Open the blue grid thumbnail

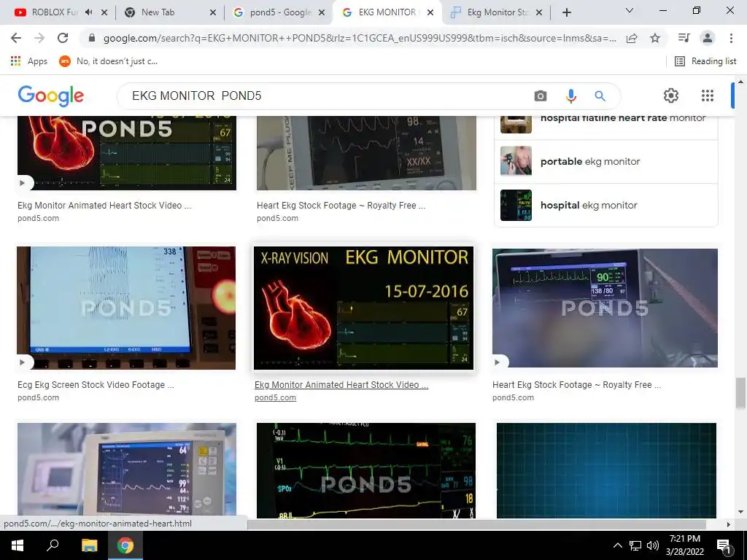pos(606,470)
